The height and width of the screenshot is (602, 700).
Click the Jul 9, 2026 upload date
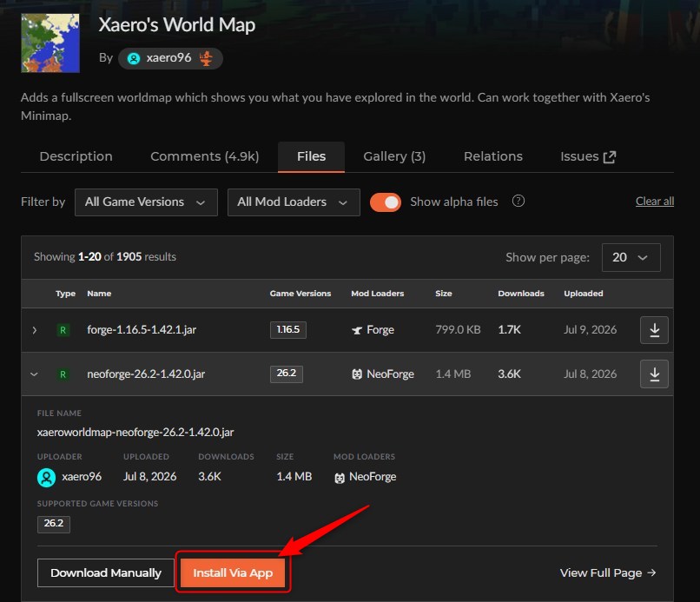coord(591,330)
